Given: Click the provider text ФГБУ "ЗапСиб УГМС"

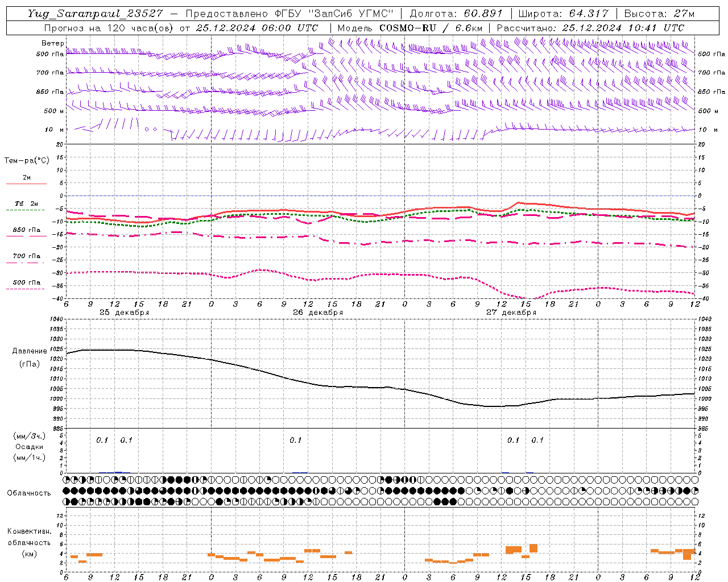Looking at the screenshot, I should click(x=333, y=14).
